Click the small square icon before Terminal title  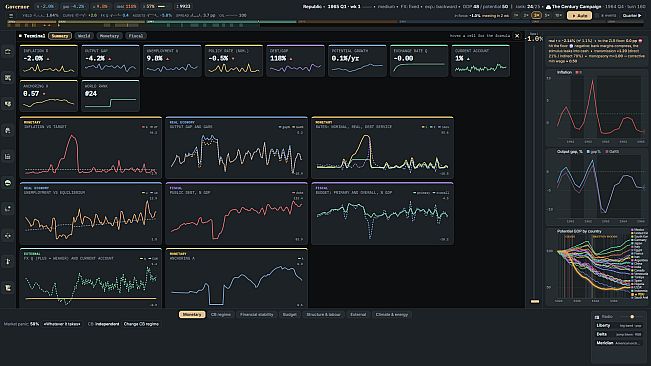point(20,36)
